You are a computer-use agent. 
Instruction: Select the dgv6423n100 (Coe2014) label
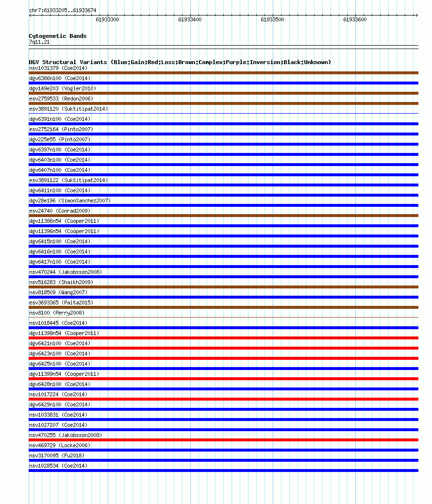click(x=60, y=353)
